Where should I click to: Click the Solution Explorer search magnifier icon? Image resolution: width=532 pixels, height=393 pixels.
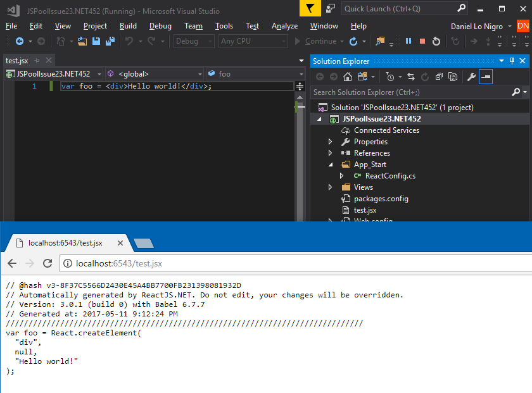coord(516,92)
